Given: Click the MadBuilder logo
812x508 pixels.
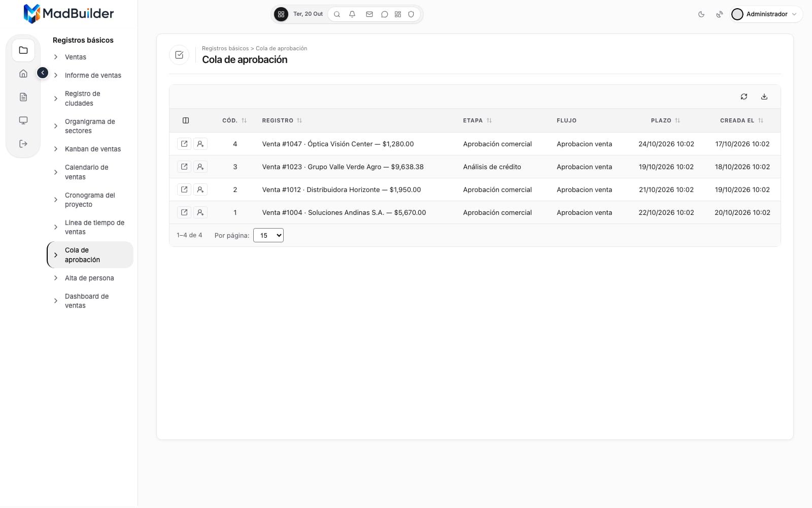Looking at the screenshot, I should point(69,14).
